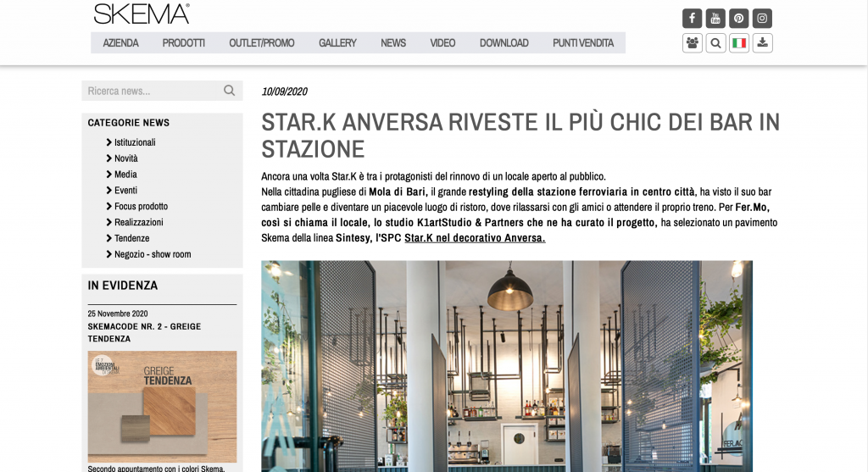
Task: Click the users group icon
Action: tap(693, 43)
